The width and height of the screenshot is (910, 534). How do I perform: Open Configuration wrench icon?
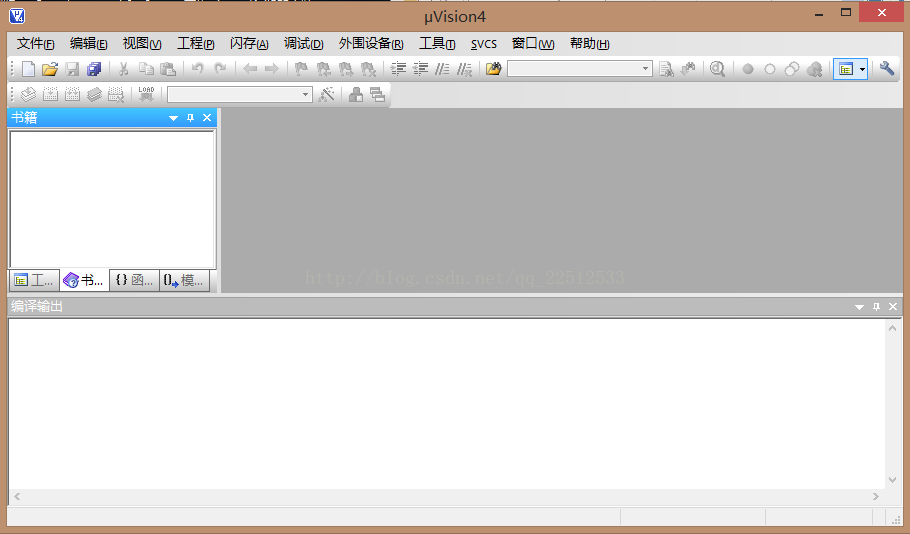(x=887, y=68)
